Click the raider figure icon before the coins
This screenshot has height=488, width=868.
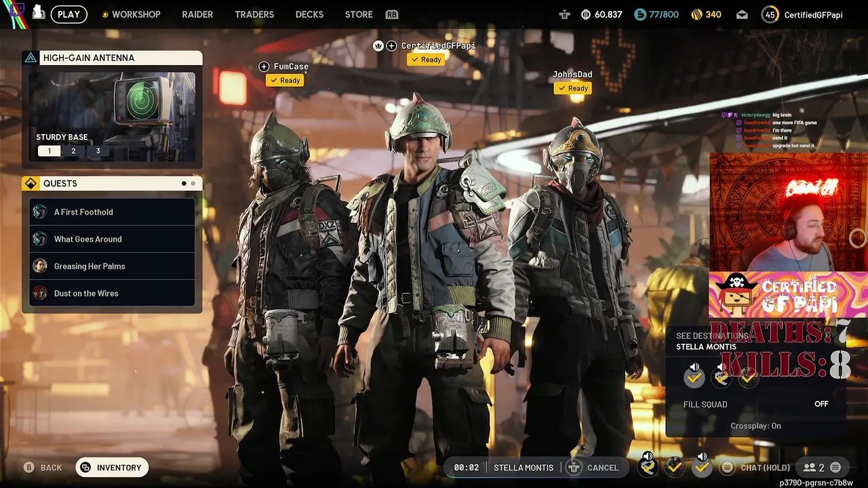click(x=564, y=14)
